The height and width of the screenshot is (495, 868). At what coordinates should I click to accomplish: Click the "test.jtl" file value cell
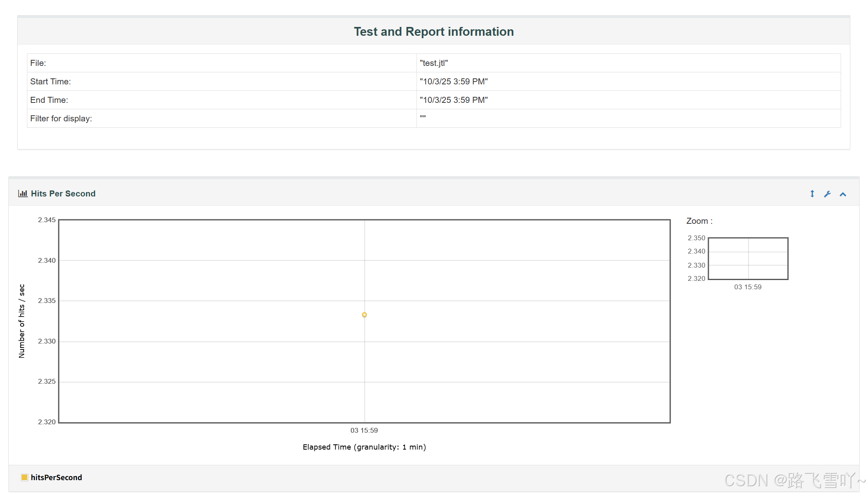[x=434, y=63]
